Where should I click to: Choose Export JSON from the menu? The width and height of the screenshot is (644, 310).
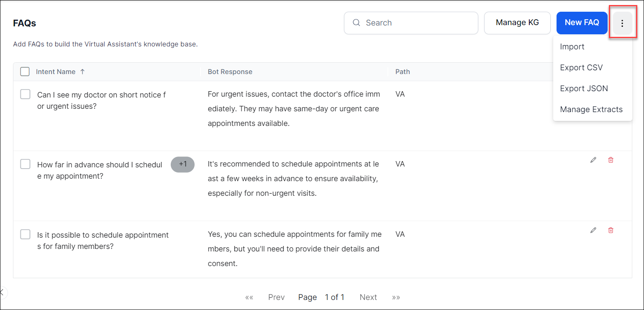click(584, 88)
